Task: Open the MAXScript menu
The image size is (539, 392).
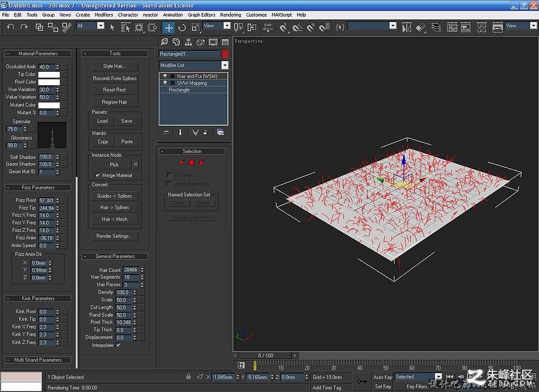Action: (x=281, y=15)
